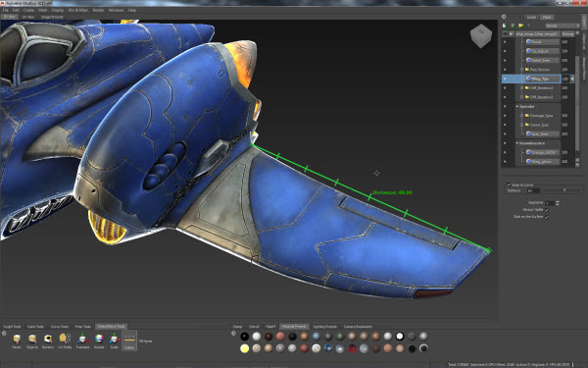Expand the Rust_Version folder
Viewport: 588px width, 368px height.
(522, 70)
